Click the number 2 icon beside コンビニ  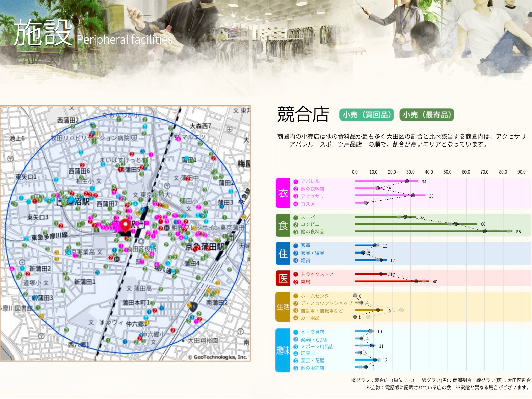296,225
